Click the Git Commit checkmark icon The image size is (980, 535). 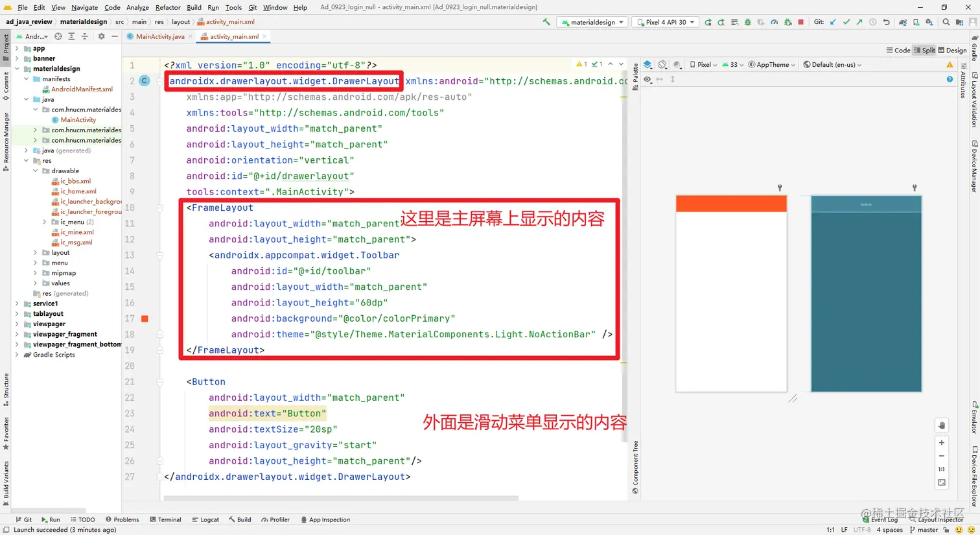pyautogui.click(x=846, y=22)
